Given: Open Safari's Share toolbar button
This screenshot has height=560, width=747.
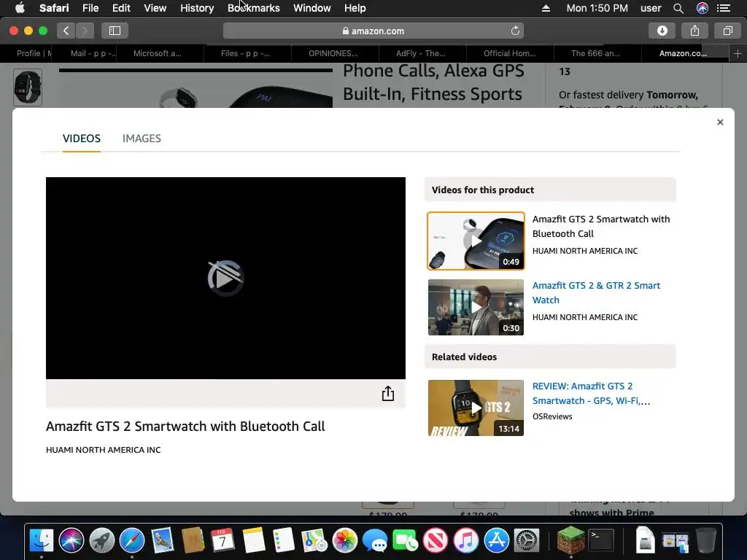Looking at the screenshot, I should 694,31.
